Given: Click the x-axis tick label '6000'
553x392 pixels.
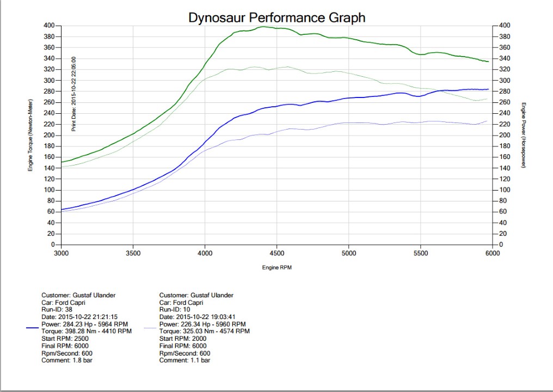Looking at the screenshot, I should tap(493, 253).
